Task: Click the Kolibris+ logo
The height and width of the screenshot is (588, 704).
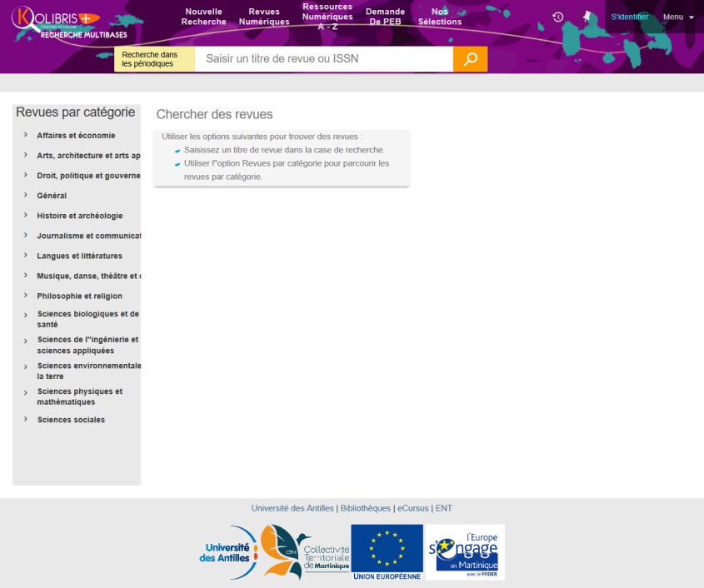Action: (x=55, y=22)
